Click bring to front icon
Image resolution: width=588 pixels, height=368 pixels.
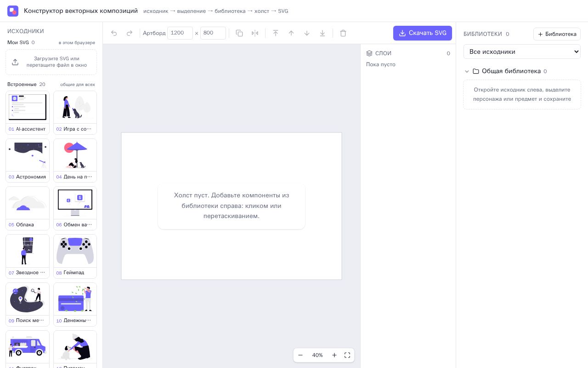pos(276,33)
